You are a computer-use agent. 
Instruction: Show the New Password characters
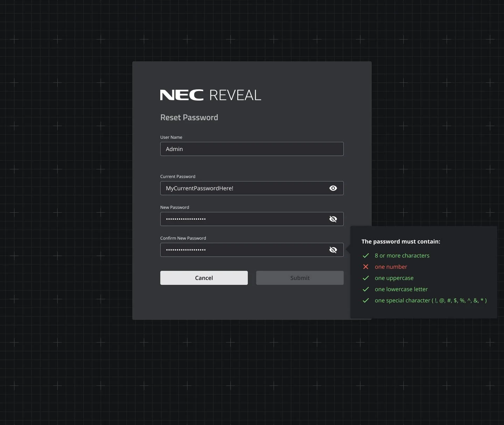(333, 219)
